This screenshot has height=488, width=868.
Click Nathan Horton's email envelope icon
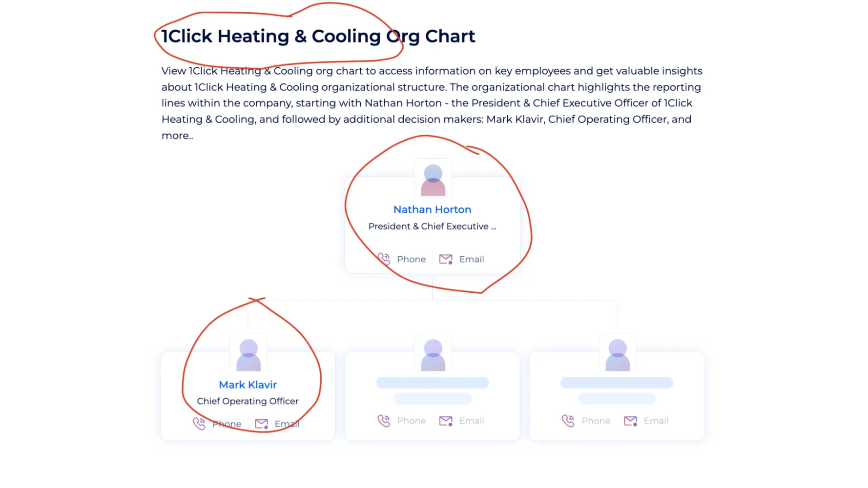click(446, 259)
